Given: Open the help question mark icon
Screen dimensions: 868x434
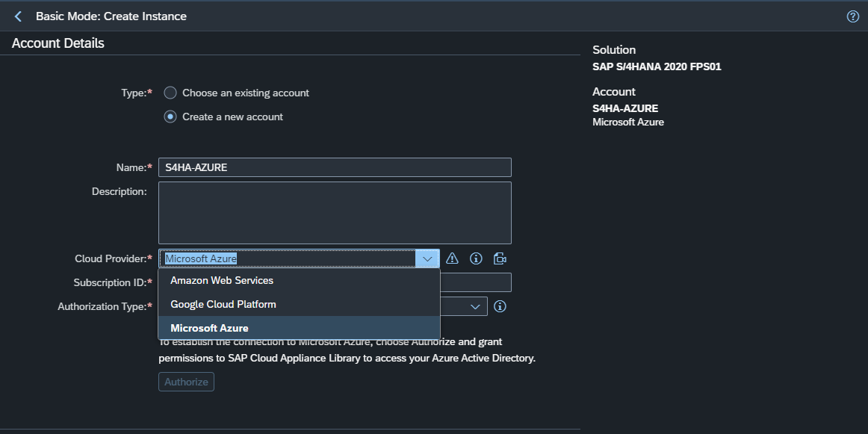Looking at the screenshot, I should (853, 16).
